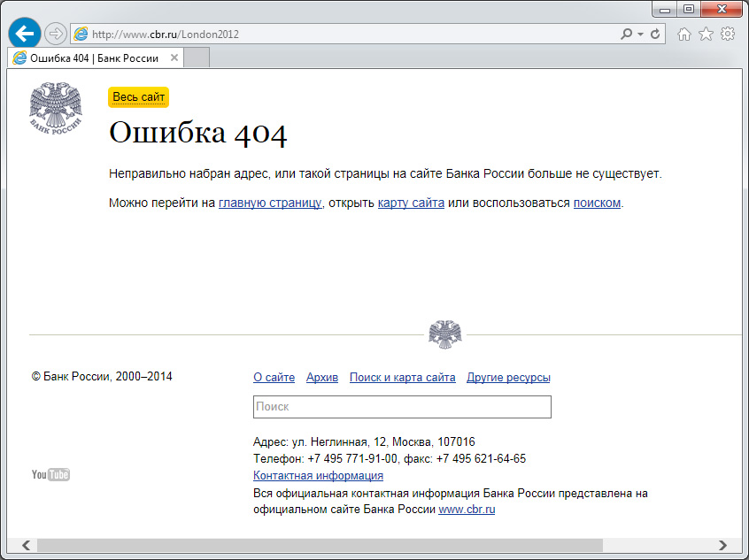The image size is (749, 560).
Task: Open the 'Архив' footer link
Action: point(322,377)
